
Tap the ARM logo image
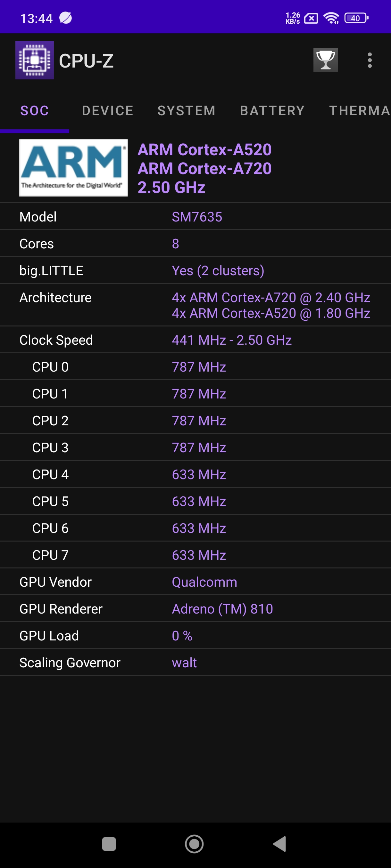coord(73,168)
